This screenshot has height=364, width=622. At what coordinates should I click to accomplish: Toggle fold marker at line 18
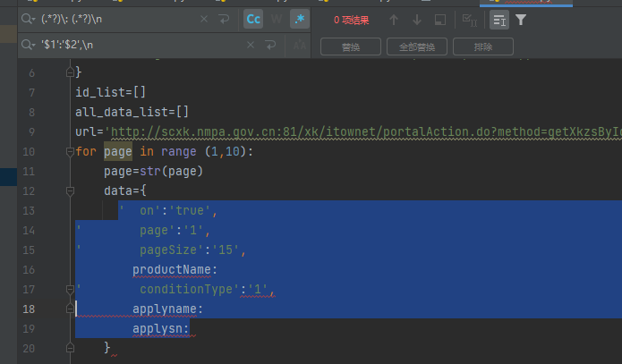click(x=70, y=309)
